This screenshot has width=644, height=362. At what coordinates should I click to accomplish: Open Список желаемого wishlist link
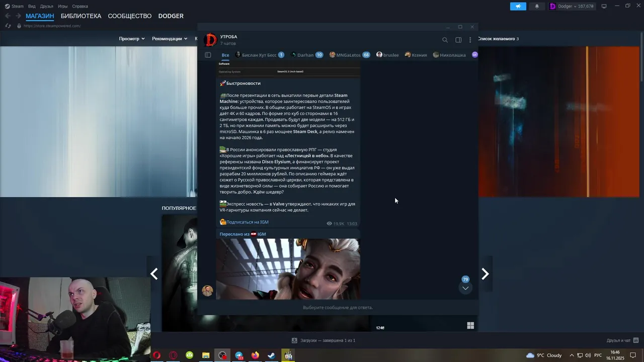(498, 39)
